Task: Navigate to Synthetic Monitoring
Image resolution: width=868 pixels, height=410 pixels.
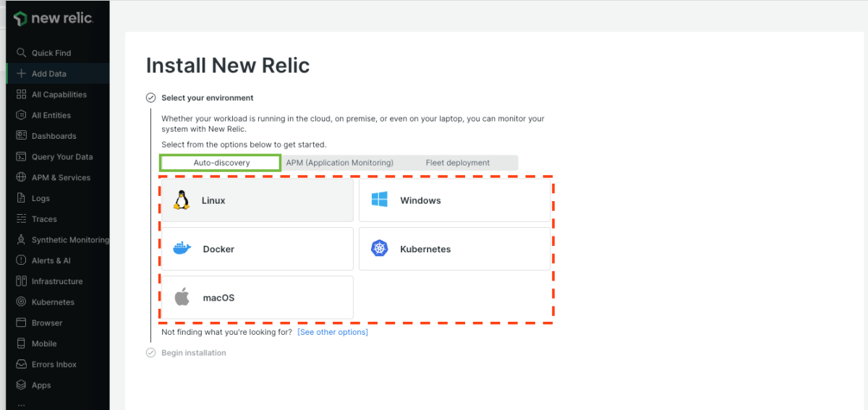Action: click(x=69, y=240)
